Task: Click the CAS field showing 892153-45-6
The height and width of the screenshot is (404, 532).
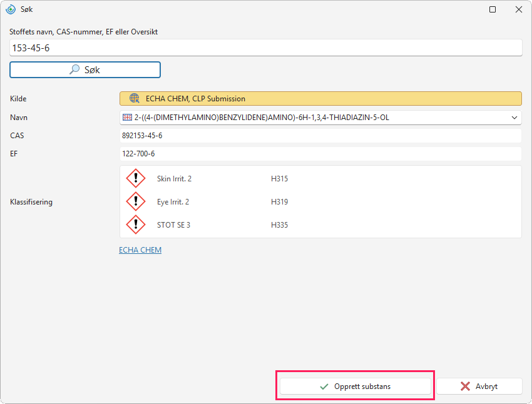Action: [x=320, y=136]
